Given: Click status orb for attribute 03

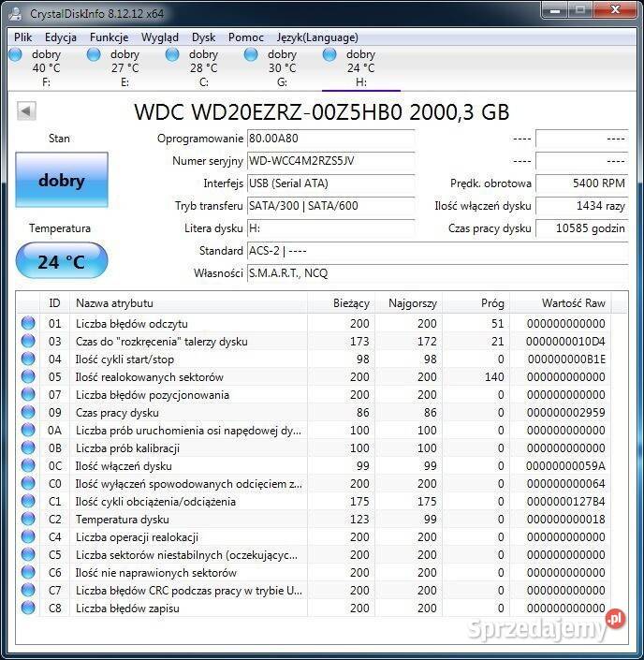Looking at the screenshot, I should tap(28, 341).
